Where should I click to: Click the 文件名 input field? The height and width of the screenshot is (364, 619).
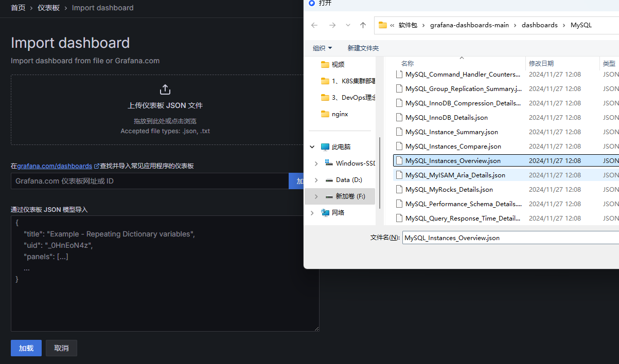[x=510, y=238]
